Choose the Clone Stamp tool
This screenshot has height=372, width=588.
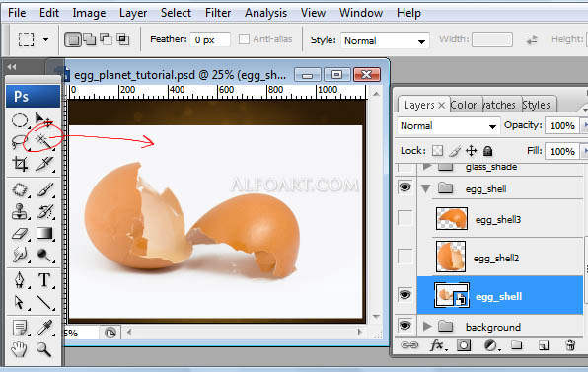[x=20, y=211]
